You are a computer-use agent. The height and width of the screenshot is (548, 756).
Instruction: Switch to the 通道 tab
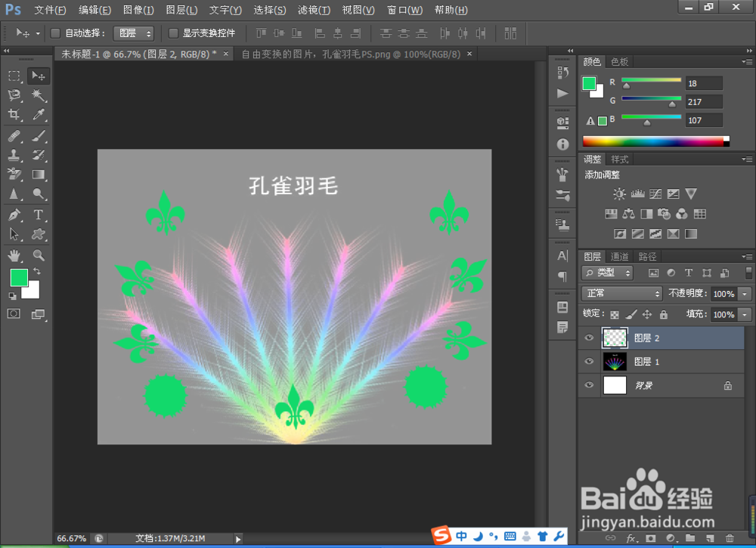point(619,255)
